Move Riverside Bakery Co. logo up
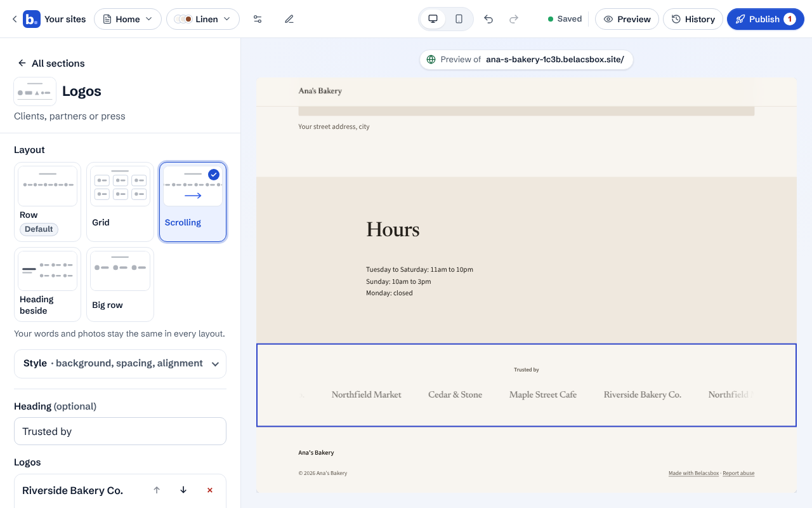 click(157, 490)
